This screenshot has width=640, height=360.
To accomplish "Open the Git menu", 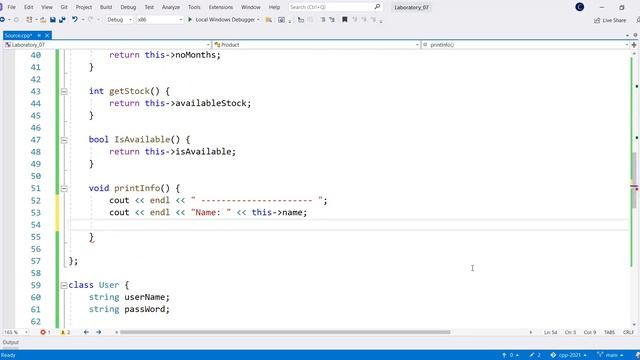I will pyautogui.click(x=64, y=7).
